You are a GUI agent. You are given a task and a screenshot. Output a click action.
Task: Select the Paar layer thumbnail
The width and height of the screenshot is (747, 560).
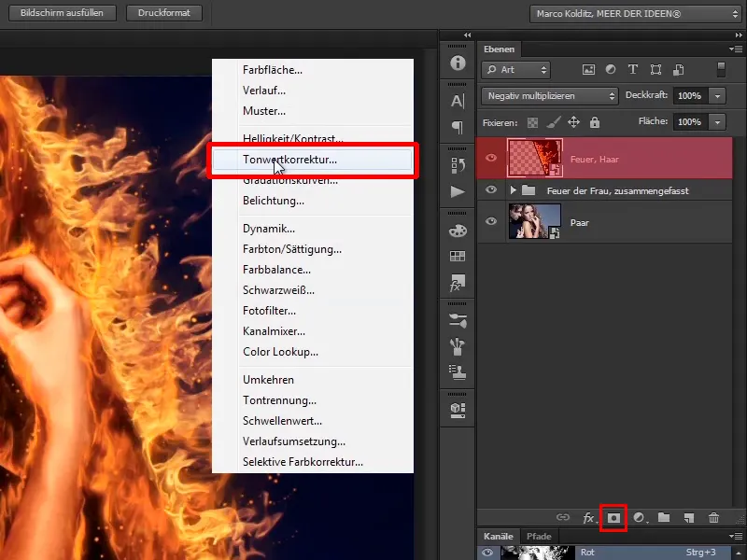534,221
